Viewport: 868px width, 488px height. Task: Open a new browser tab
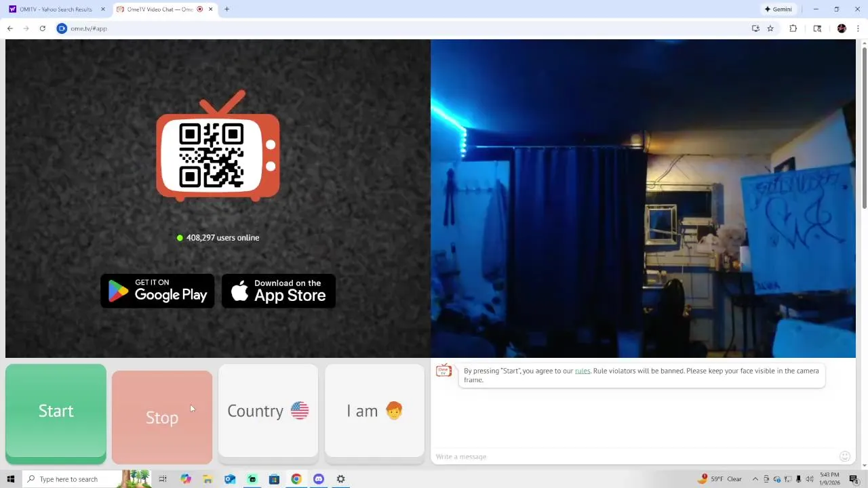[x=226, y=9]
